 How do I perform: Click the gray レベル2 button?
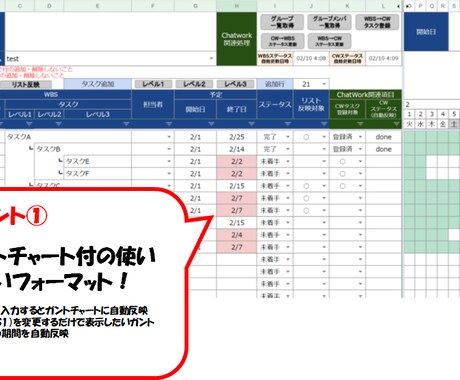(x=194, y=84)
